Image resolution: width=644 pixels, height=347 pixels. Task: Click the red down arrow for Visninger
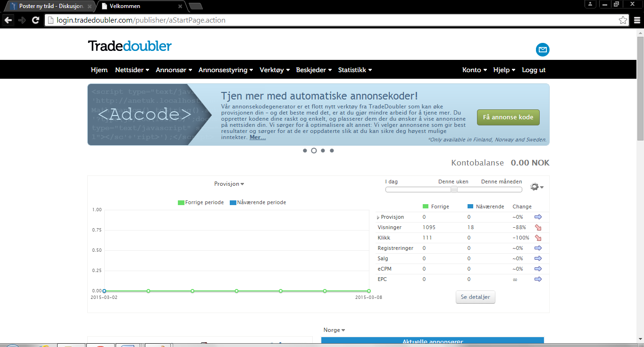pos(538,227)
